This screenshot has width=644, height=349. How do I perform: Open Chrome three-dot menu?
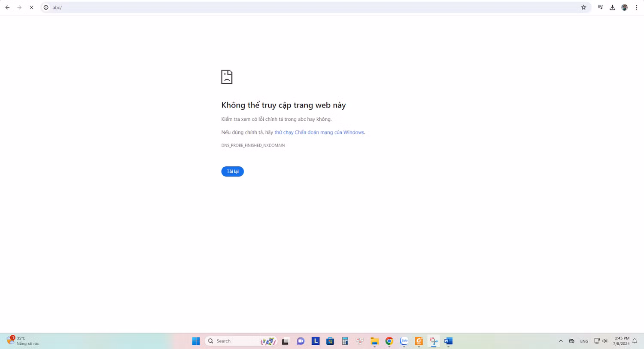pyautogui.click(x=636, y=7)
